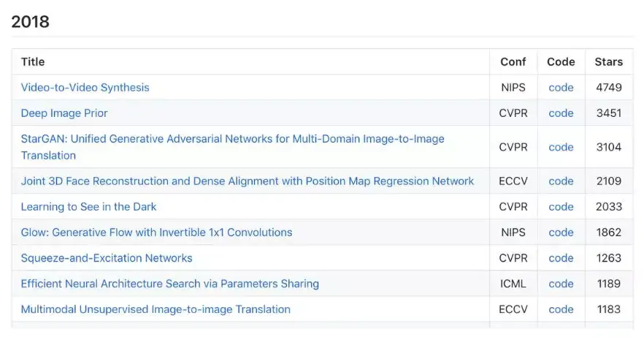This screenshot has height=337, width=644.
Task: Click the code link for Glow
Action: point(561,232)
